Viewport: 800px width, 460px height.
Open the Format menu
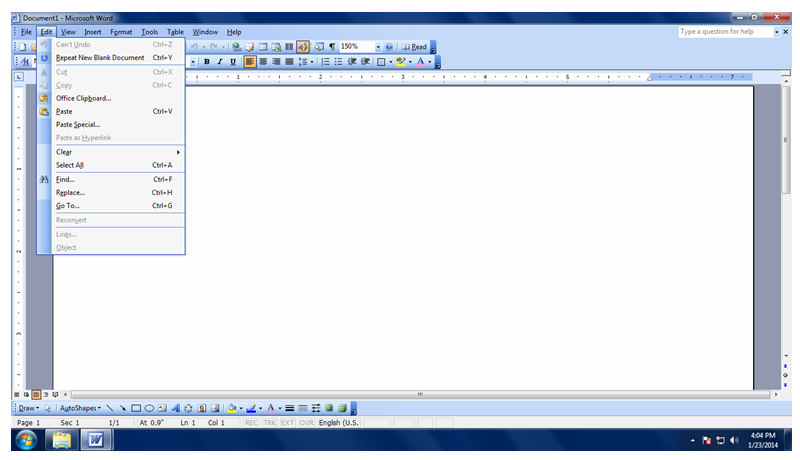click(x=121, y=32)
